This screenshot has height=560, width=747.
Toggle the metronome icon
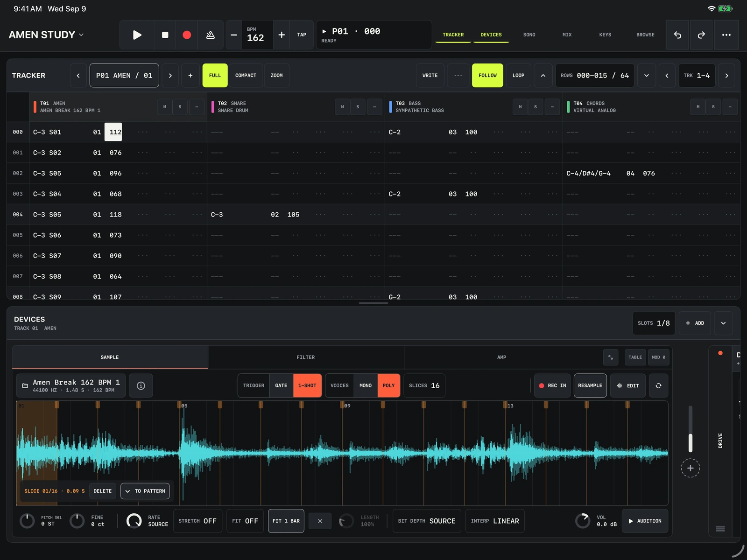click(211, 35)
